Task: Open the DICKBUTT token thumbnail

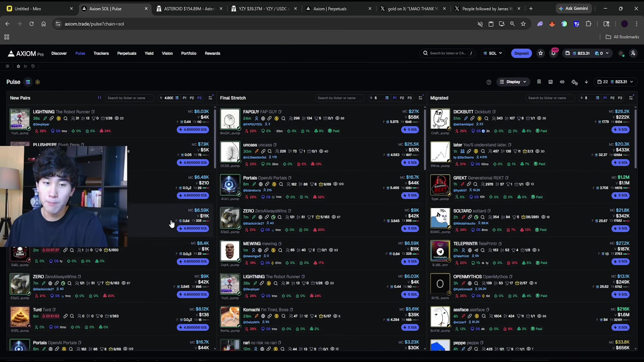Action: pyautogui.click(x=440, y=119)
